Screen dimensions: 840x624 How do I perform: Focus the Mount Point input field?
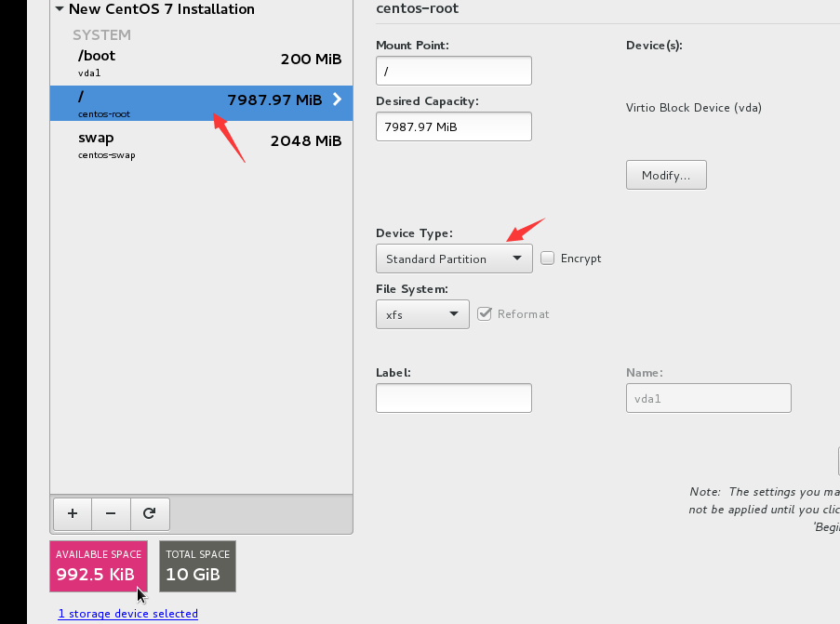point(454,71)
